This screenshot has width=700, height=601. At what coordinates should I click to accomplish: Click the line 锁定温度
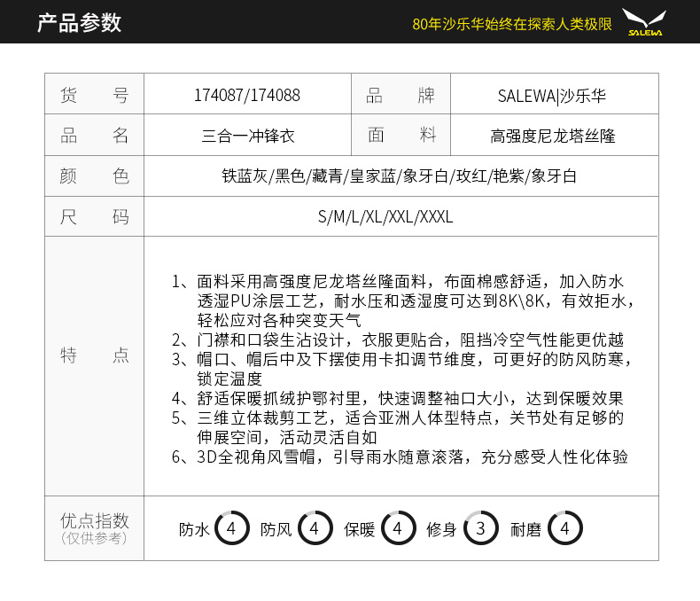tap(229, 379)
